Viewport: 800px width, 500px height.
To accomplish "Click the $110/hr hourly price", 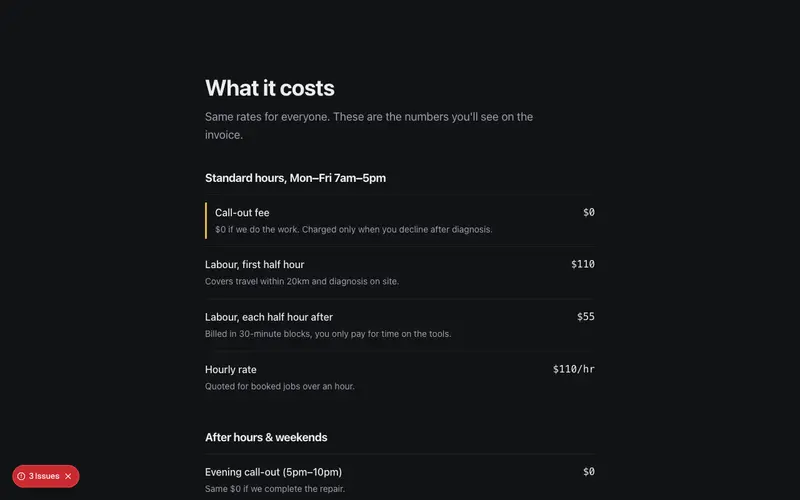I will point(573,369).
